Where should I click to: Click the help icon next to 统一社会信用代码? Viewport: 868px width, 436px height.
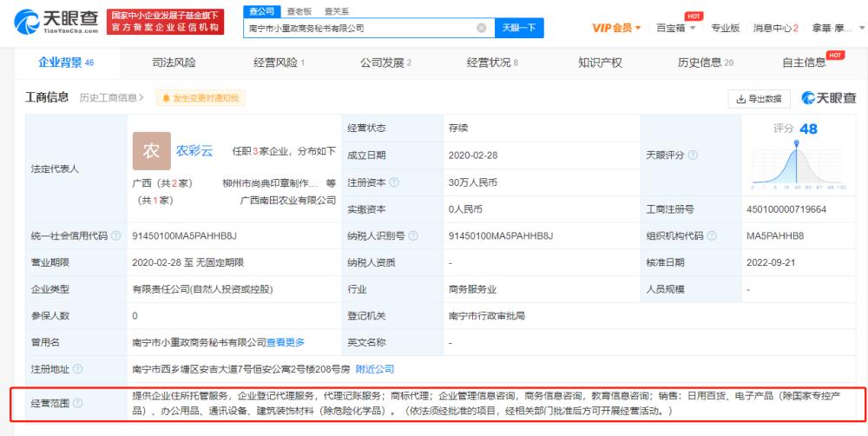point(115,236)
